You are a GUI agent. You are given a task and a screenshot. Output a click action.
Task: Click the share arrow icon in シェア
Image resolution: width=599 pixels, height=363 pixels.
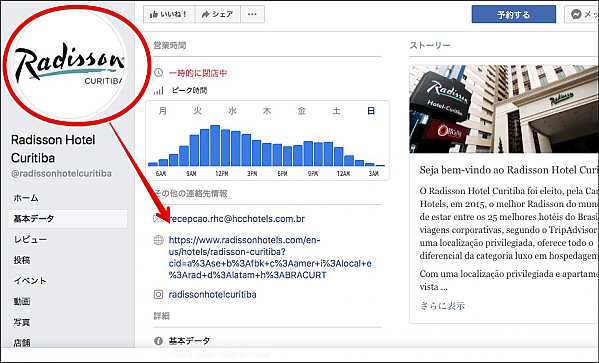[206, 15]
